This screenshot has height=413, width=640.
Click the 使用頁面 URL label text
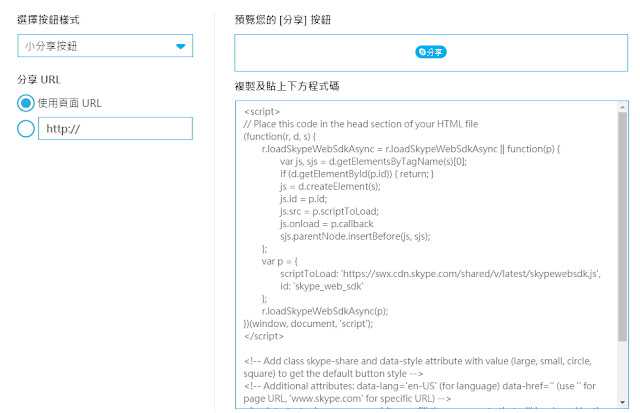[69, 103]
